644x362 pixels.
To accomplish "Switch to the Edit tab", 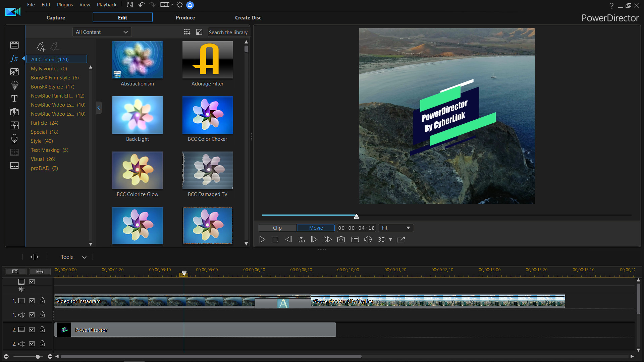I will [x=122, y=17].
